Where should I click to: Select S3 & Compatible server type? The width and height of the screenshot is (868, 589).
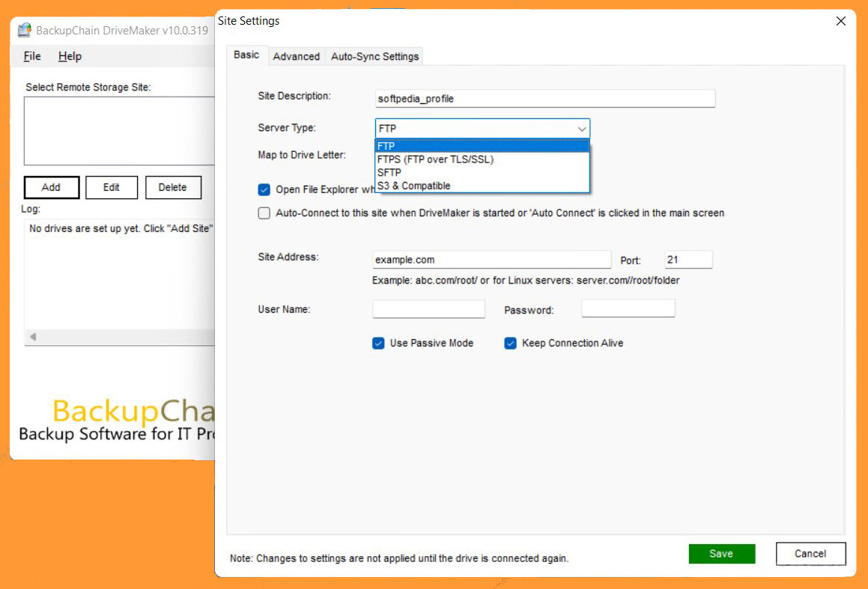click(x=482, y=186)
